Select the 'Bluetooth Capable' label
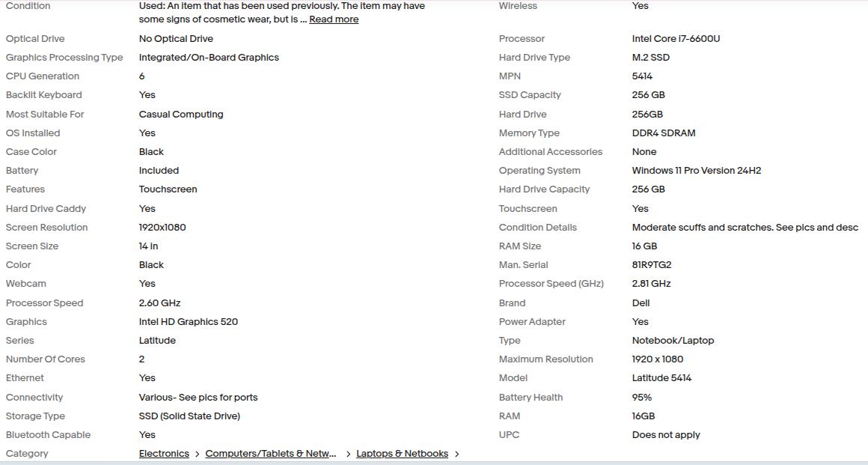868x465 pixels. (48, 435)
